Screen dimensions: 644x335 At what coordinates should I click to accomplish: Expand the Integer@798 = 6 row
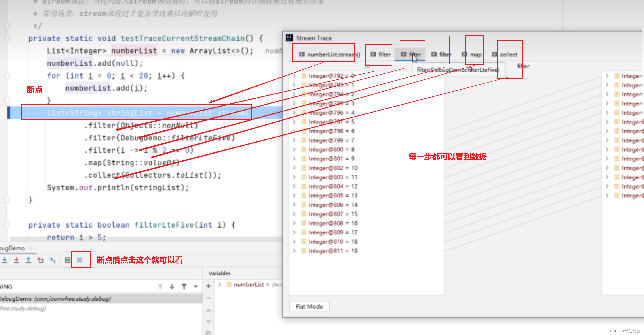[294, 131]
